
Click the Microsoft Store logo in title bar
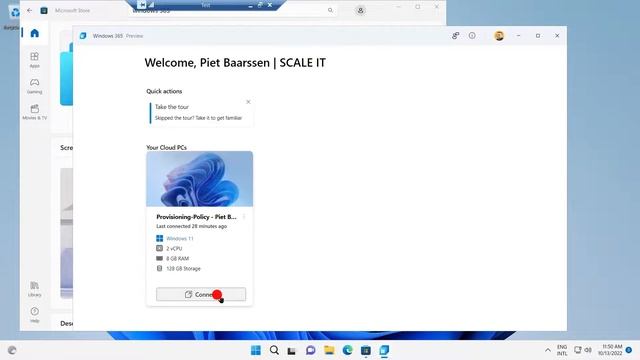click(44, 11)
